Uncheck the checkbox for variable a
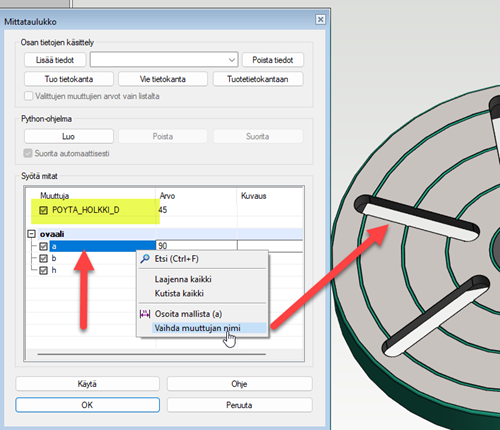 tap(43, 246)
